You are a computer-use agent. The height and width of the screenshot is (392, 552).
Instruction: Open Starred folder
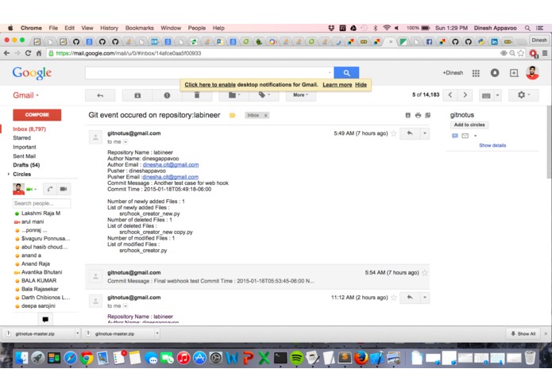21,138
